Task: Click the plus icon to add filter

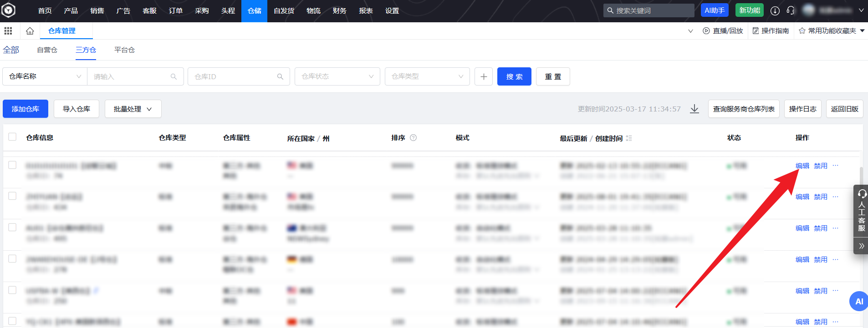Action: coord(484,76)
